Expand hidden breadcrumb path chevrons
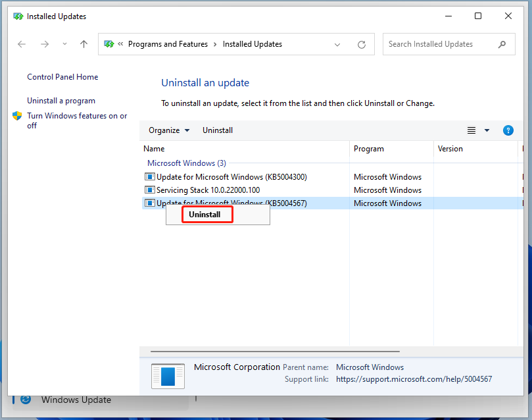The width and height of the screenshot is (532, 420). click(120, 44)
